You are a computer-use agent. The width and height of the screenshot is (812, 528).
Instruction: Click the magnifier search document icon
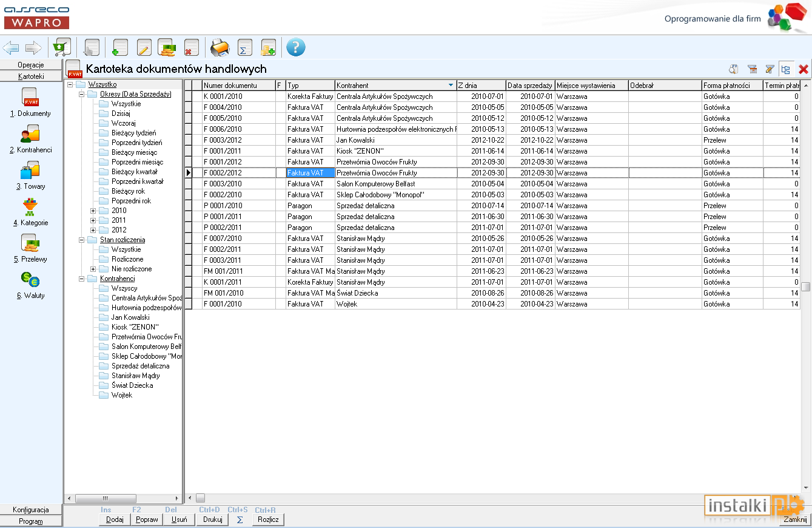pyautogui.click(x=733, y=69)
